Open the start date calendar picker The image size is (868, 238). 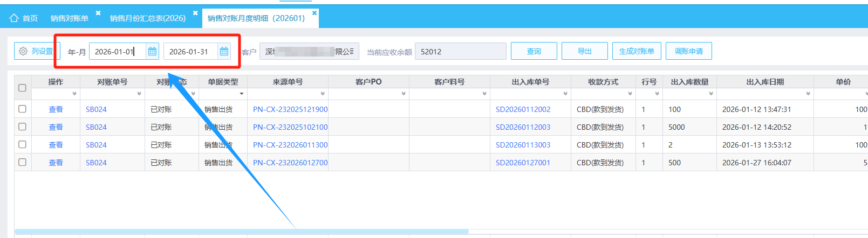tap(152, 51)
